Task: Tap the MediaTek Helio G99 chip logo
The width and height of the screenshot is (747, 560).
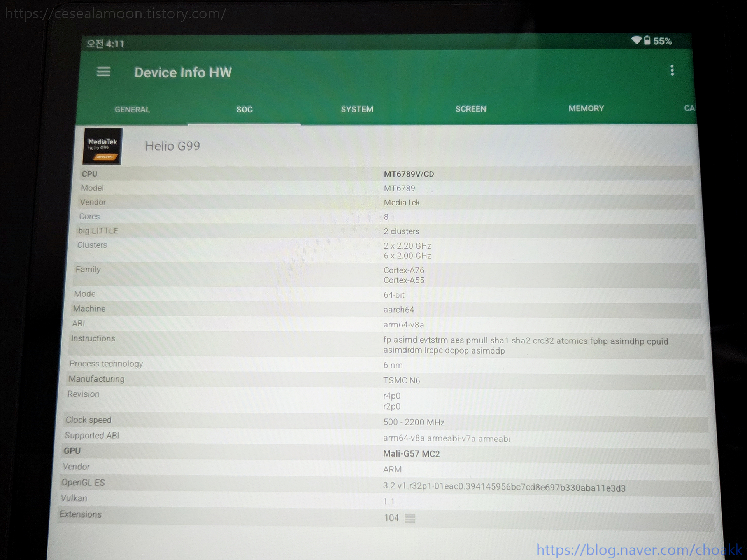Action: pyautogui.click(x=102, y=146)
